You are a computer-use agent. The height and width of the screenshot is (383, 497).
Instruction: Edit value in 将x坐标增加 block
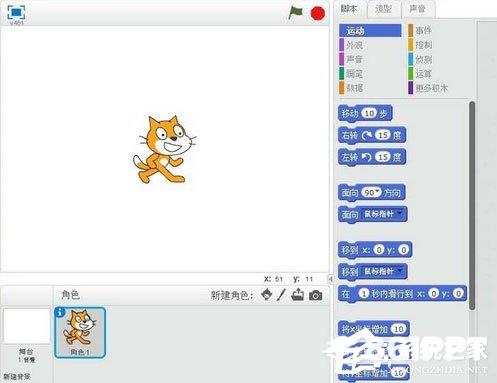click(399, 329)
